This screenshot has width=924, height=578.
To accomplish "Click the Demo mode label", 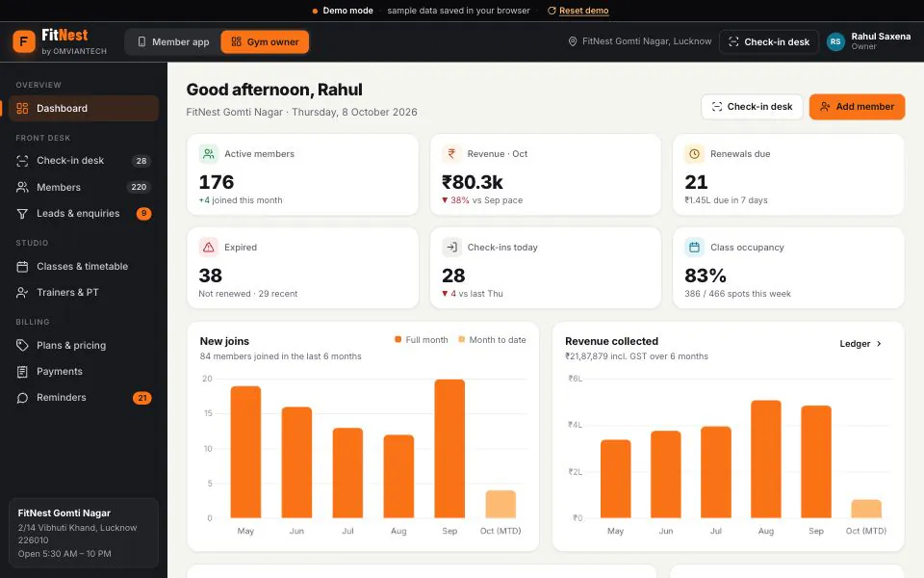I will [x=347, y=11].
